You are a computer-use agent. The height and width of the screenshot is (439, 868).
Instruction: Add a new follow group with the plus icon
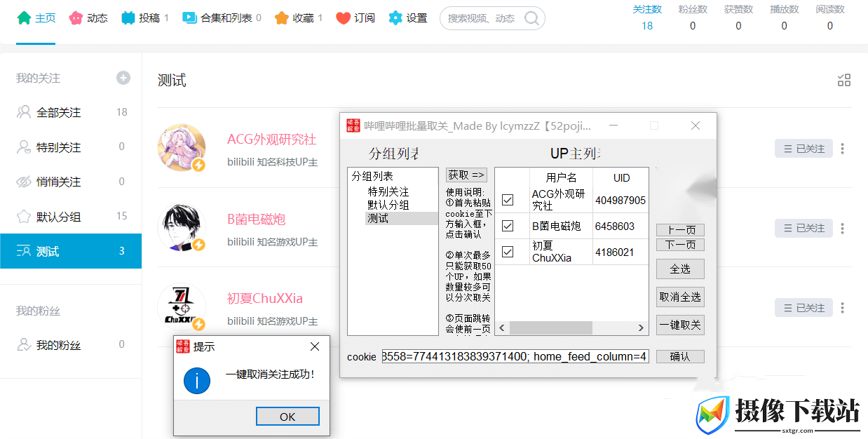(x=123, y=78)
